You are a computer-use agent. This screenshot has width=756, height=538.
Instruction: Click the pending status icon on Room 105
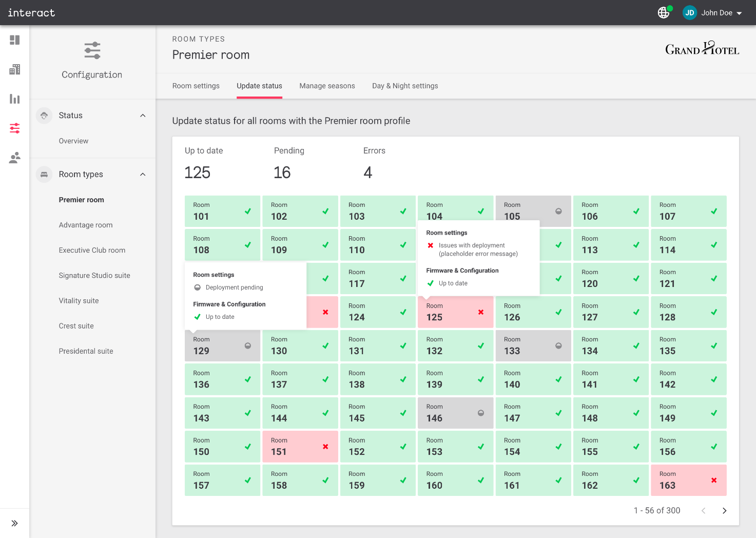tap(558, 212)
